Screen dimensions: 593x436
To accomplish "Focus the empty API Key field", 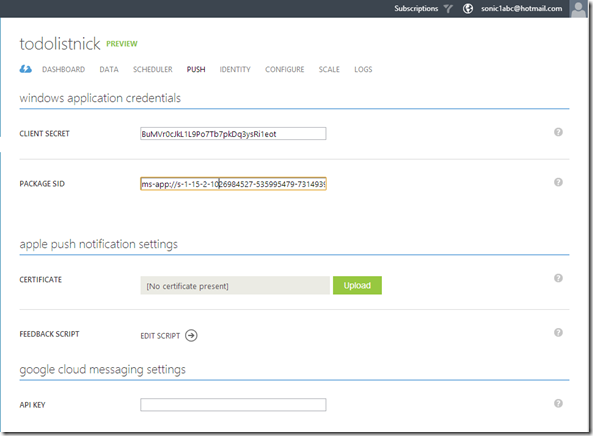I will pos(233,405).
